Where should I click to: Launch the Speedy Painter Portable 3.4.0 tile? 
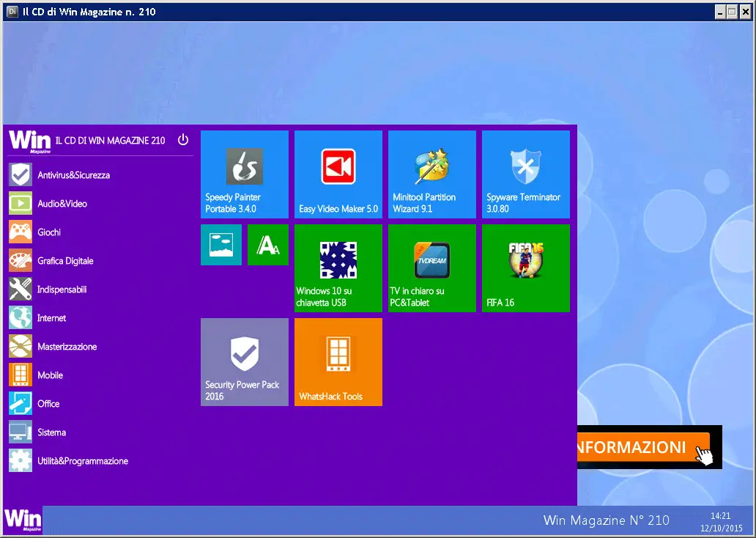click(x=245, y=174)
